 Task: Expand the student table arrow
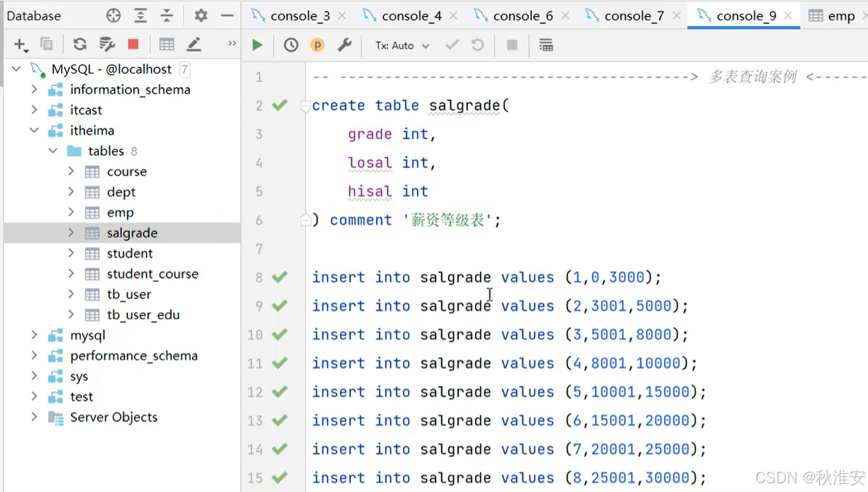(71, 253)
